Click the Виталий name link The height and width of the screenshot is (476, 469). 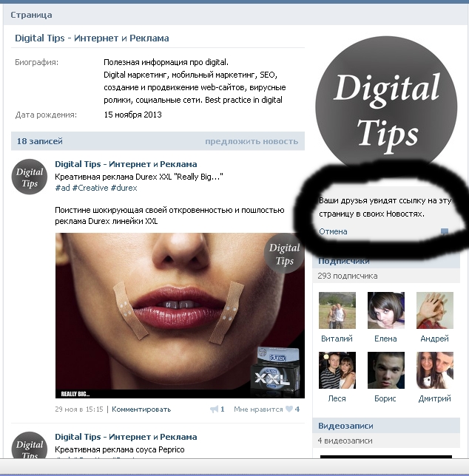coord(337,339)
